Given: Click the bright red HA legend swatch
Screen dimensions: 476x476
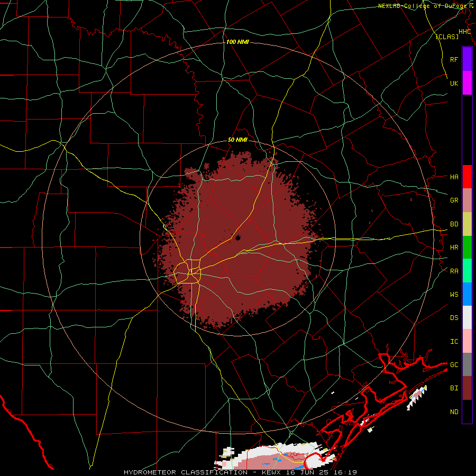Looking at the screenshot, I should (467, 177).
